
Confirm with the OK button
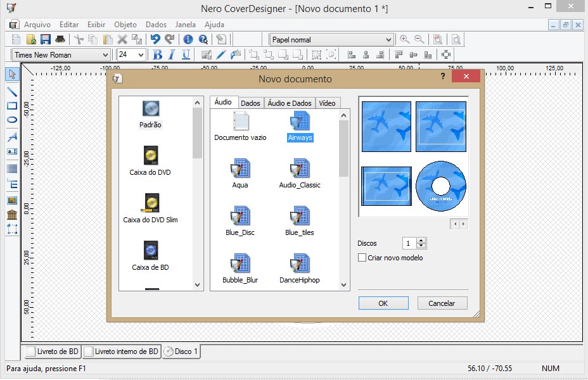[383, 303]
